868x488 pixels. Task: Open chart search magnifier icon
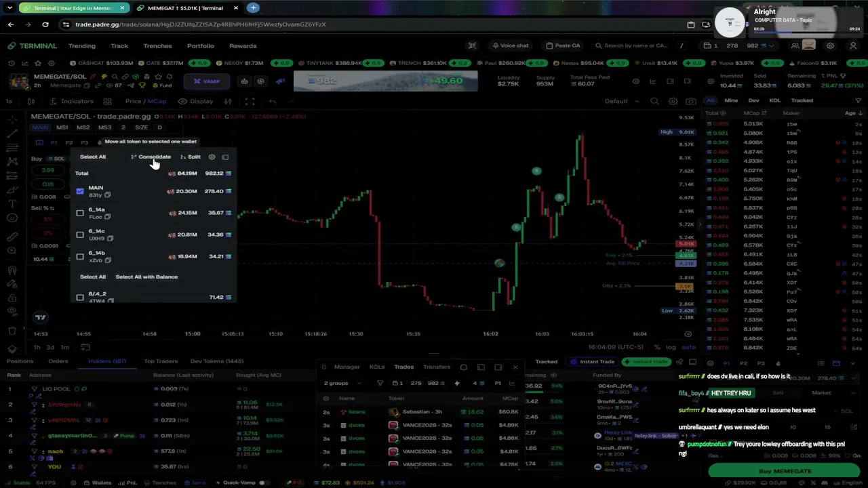tap(654, 101)
